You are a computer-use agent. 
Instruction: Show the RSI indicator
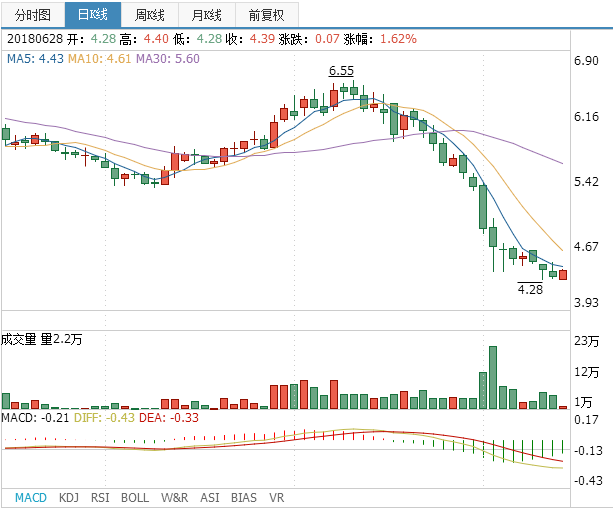coord(100,497)
